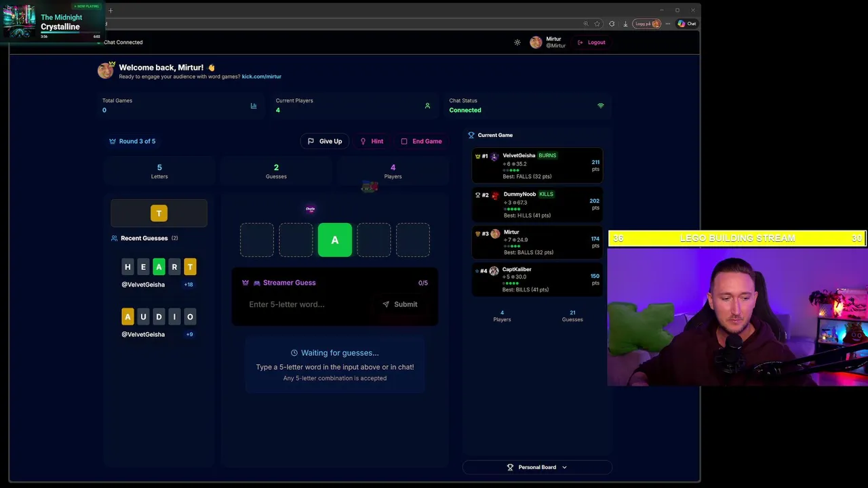868x488 pixels.
Task: Click the +9 points badge
Action: coord(189,334)
